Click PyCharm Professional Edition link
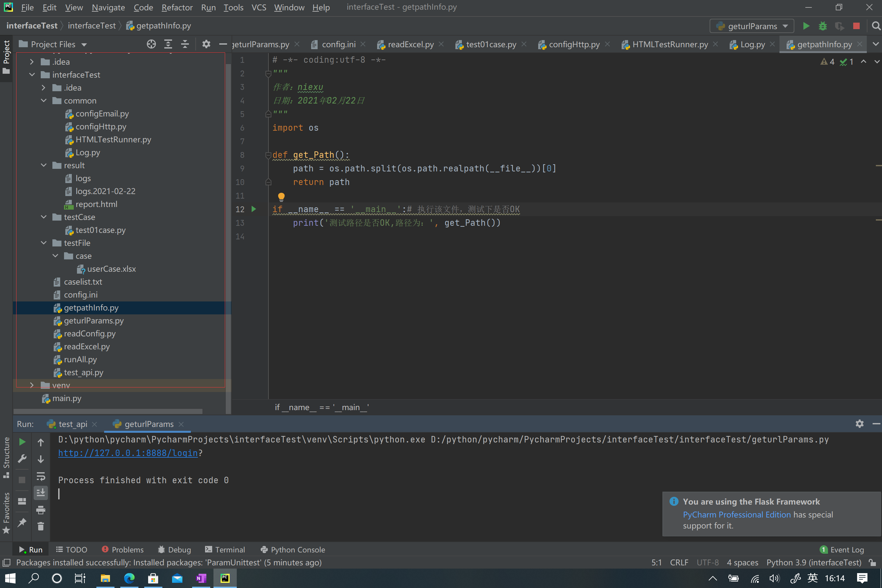 tap(736, 514)
